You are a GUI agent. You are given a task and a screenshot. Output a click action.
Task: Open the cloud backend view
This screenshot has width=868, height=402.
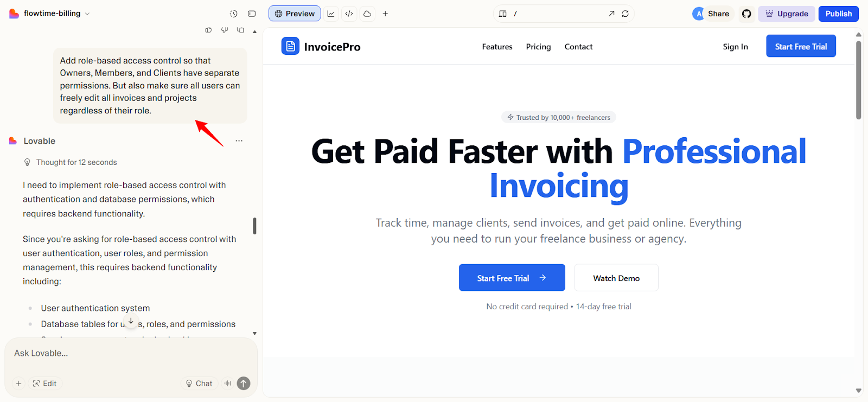point(367,14)
